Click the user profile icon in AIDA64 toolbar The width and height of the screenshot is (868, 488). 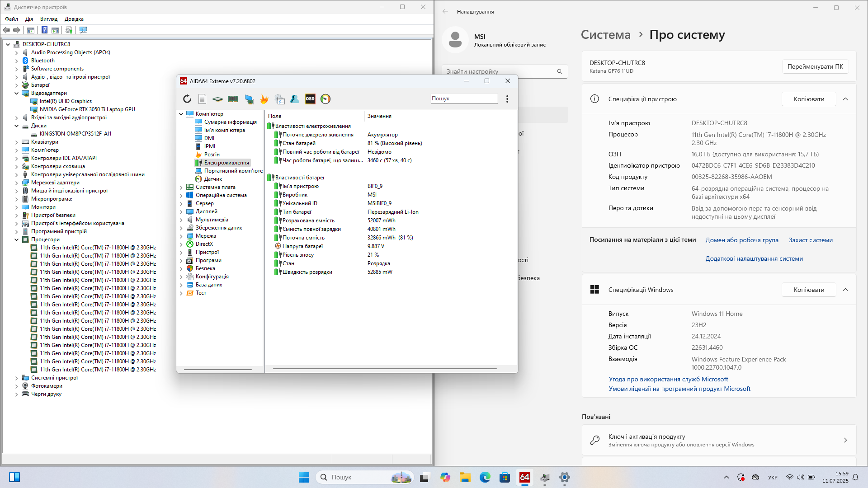295,99
